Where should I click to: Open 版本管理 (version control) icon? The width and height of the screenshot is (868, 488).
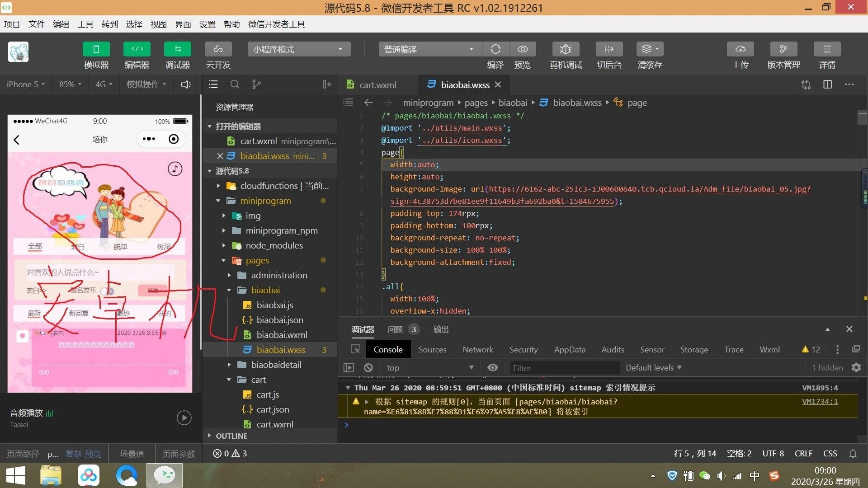(x=783, y=49)
